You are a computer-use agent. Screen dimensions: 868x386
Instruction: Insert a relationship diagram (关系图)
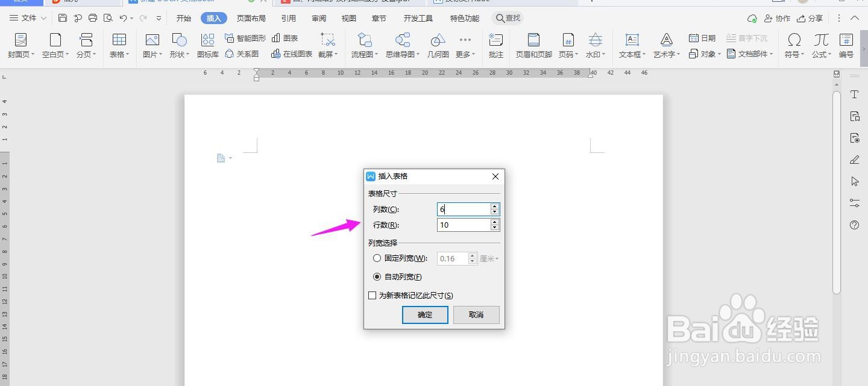[242, 54]
